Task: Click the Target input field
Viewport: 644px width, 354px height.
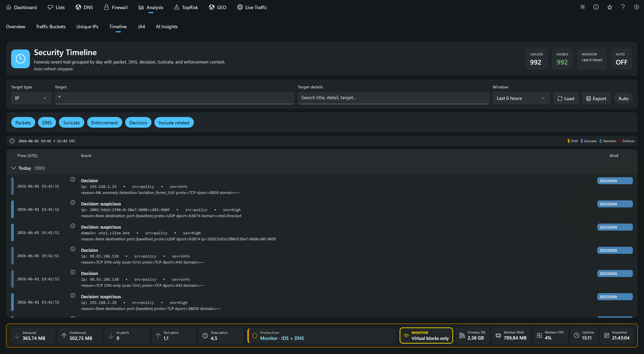Action: pos(174,98)
